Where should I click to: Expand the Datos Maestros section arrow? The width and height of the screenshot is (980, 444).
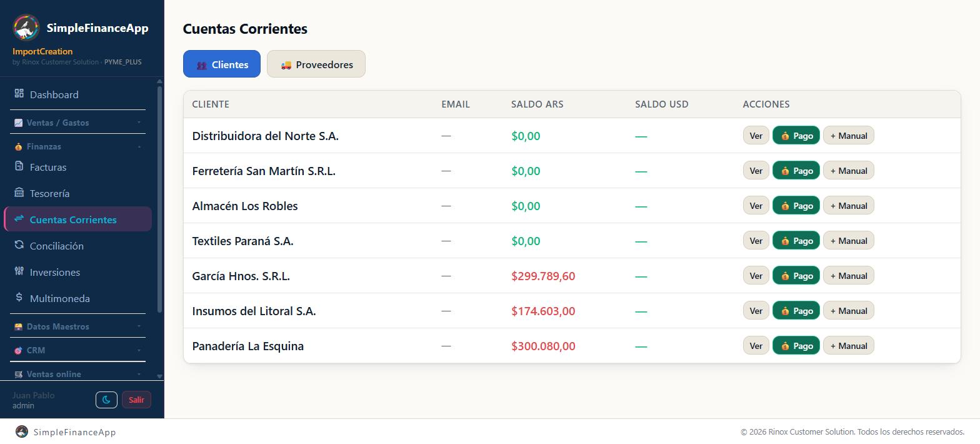(x=139, y=326)
